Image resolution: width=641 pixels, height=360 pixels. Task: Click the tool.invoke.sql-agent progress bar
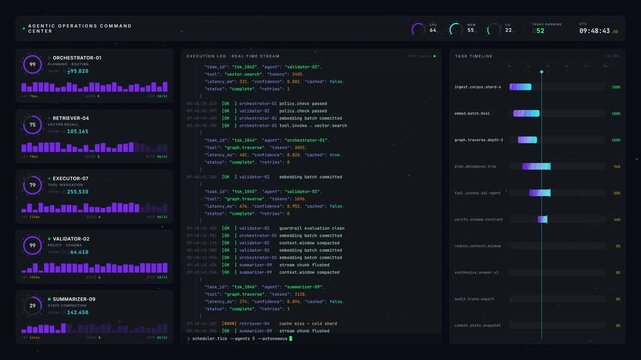click(540, 193)
